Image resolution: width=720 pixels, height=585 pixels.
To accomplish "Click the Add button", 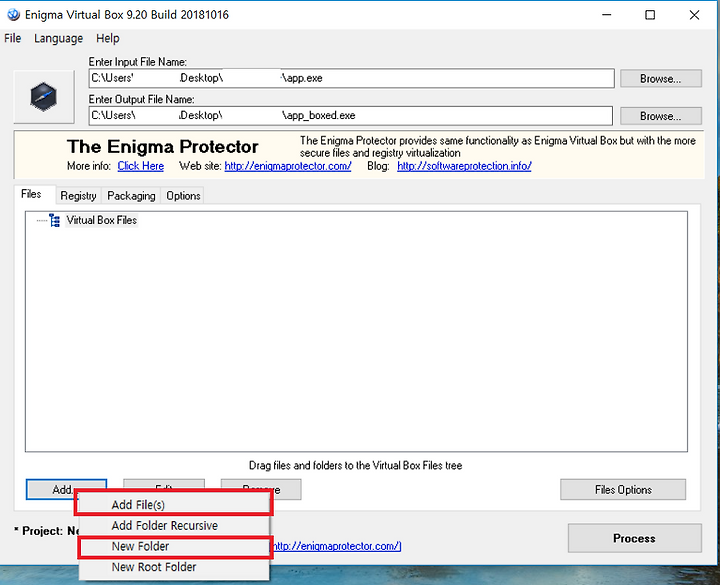I will (x=67, y=489).
